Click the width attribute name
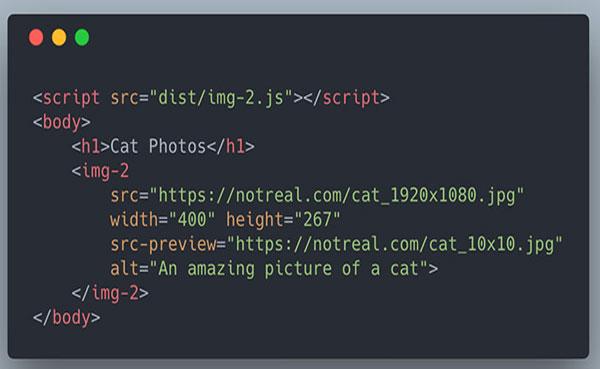This screenshot has height=369, width=600. coord(134,220)
